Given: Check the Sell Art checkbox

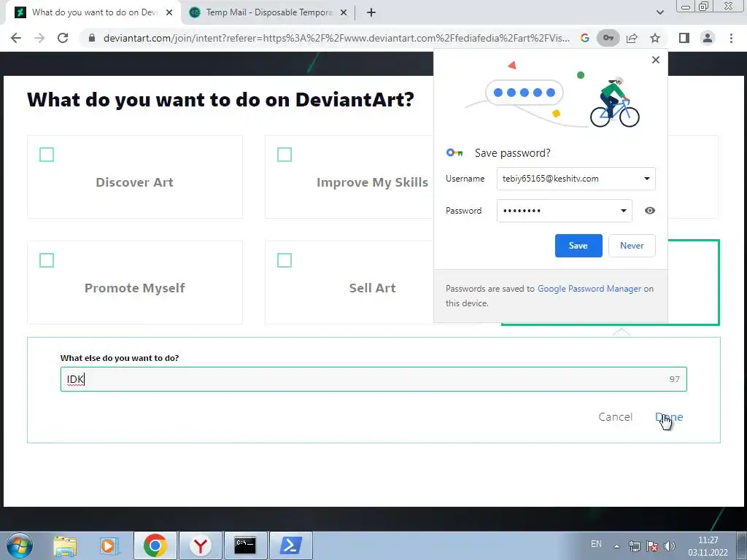Looking at the screenshot, I should (285, 260).
